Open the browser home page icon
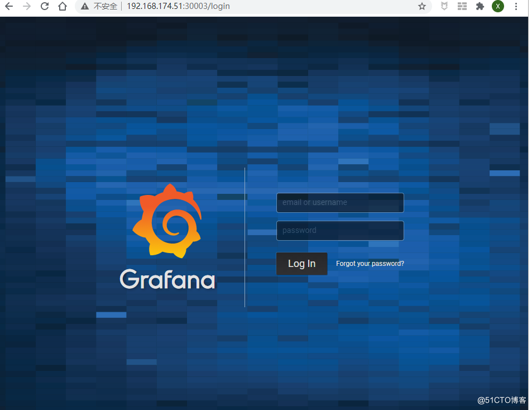Screen dimensions: 532x410 [63, 6]
